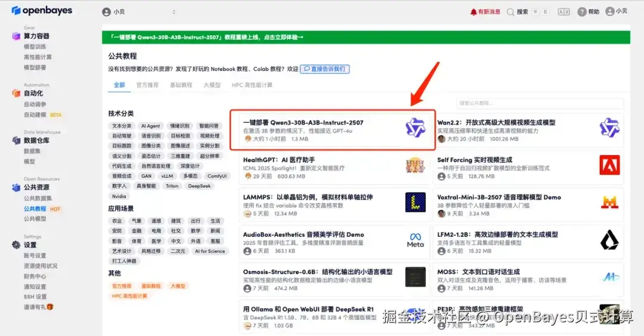
Task: Open 自动建模 BETA in the sidebar
Action: (43, 115)
